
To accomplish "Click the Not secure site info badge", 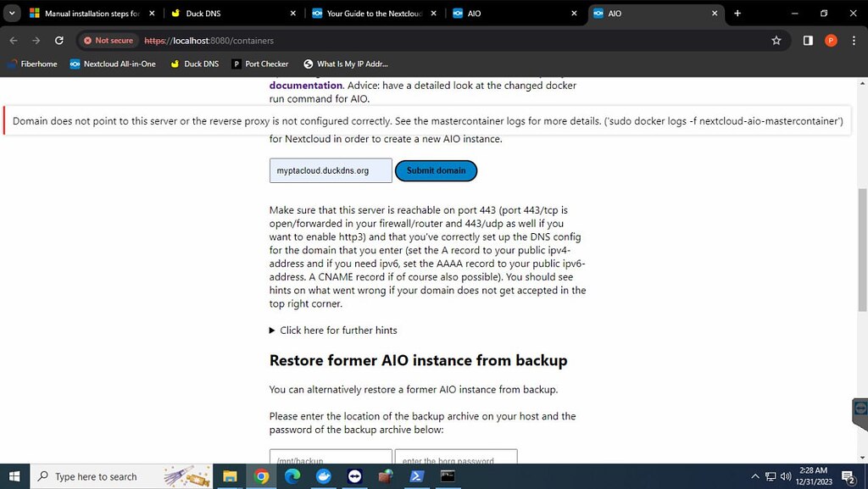I will 108,41.
